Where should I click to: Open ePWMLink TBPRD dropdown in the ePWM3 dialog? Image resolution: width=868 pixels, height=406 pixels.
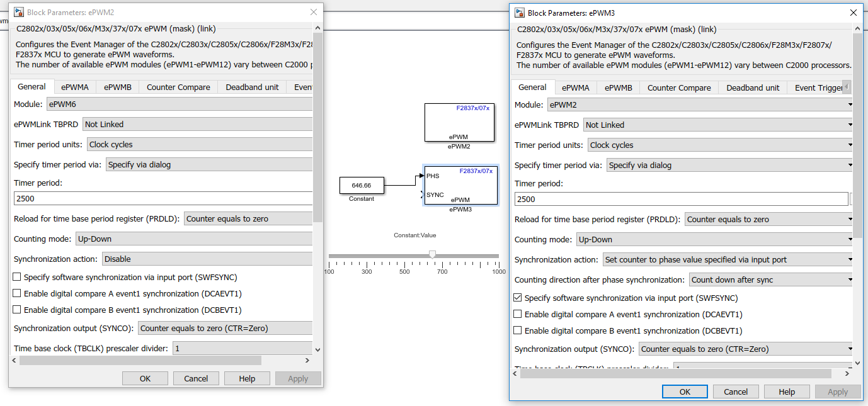point(719,125)
